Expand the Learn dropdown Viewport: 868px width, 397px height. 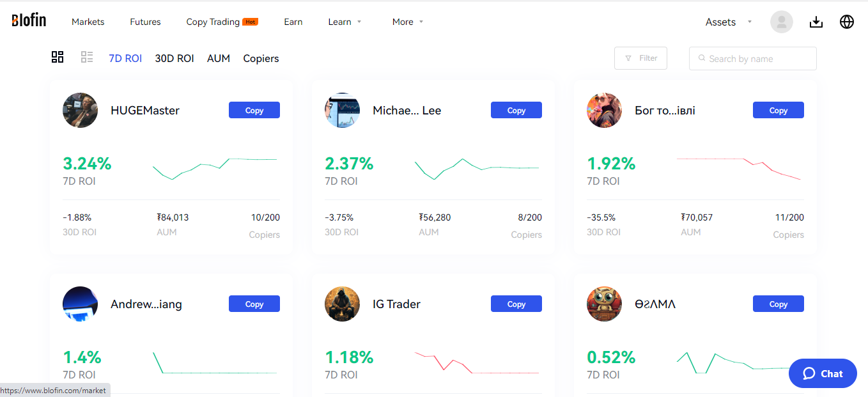345,22
